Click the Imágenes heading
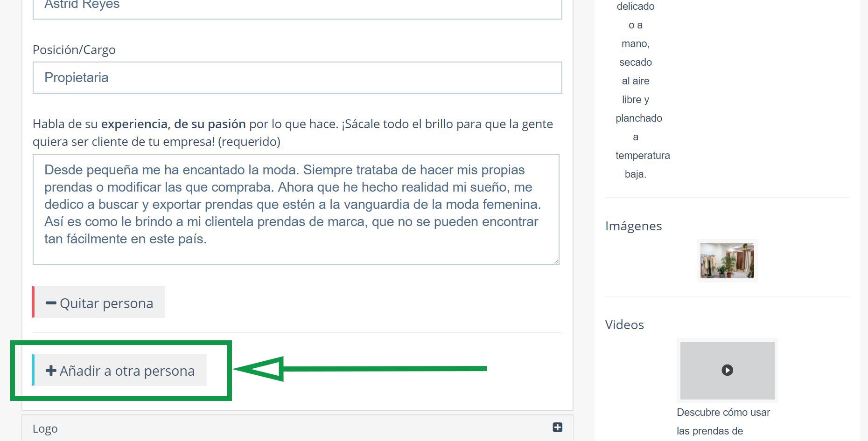Screen dimensions: 868x441 633,226
